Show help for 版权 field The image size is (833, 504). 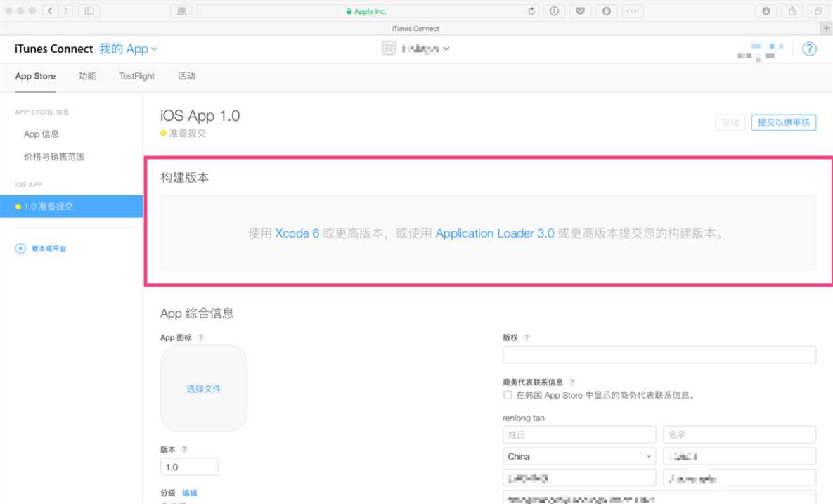click(x=527, y=338)
